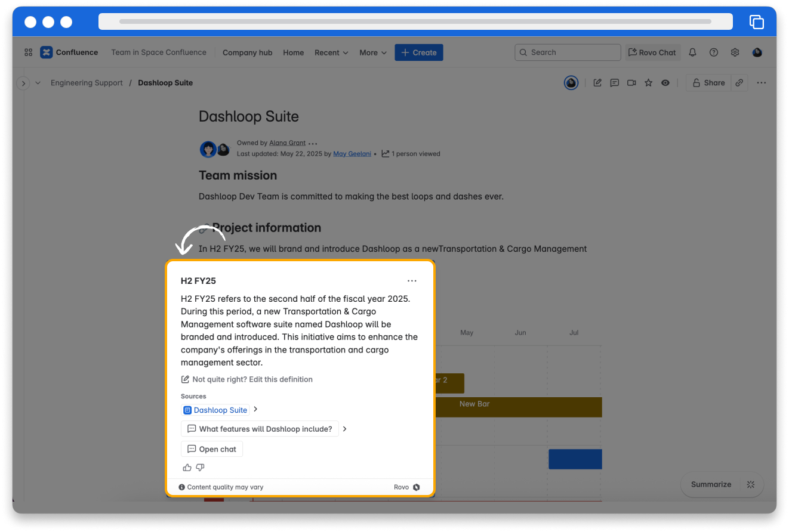Image resolution: width=789 pixels, height=532 pixels.
Task: Copy the page link icon
Action: point(739,83)
